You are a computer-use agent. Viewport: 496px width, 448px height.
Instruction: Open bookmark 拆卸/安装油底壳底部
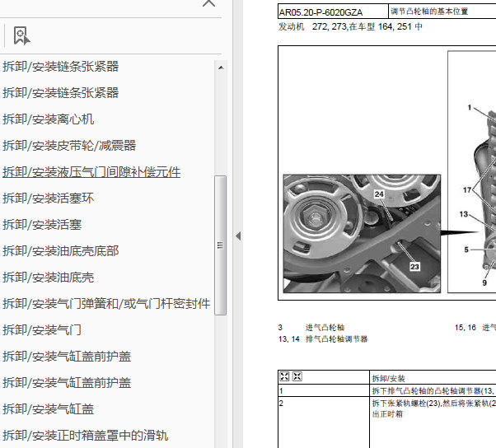pos(60,251)
